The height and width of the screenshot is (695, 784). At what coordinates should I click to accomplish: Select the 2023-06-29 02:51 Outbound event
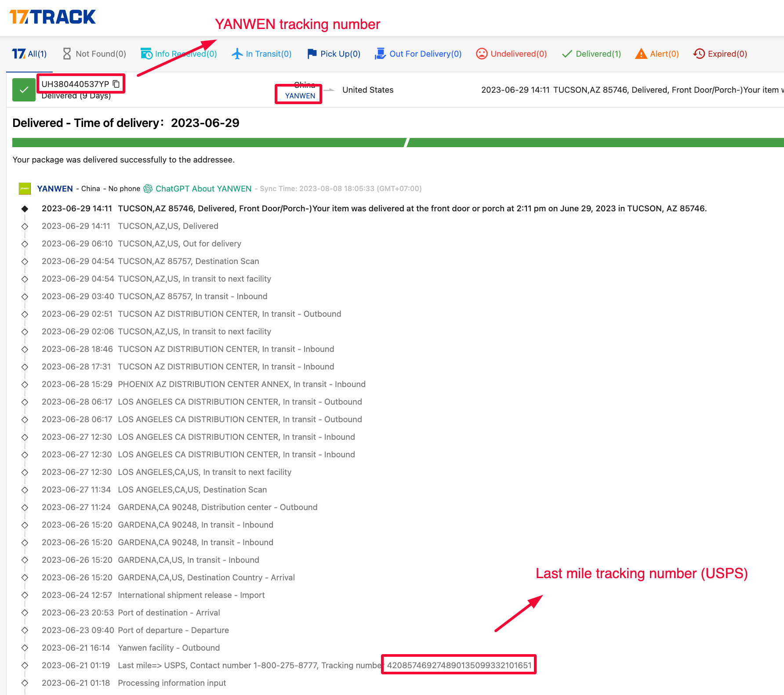point(191,314)
